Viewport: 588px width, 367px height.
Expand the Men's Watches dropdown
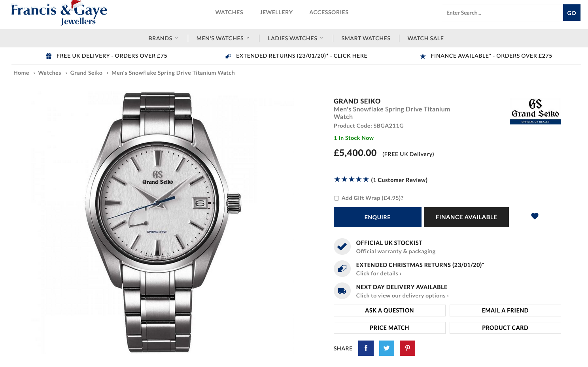pyautogui.click(x=223, y=38)
